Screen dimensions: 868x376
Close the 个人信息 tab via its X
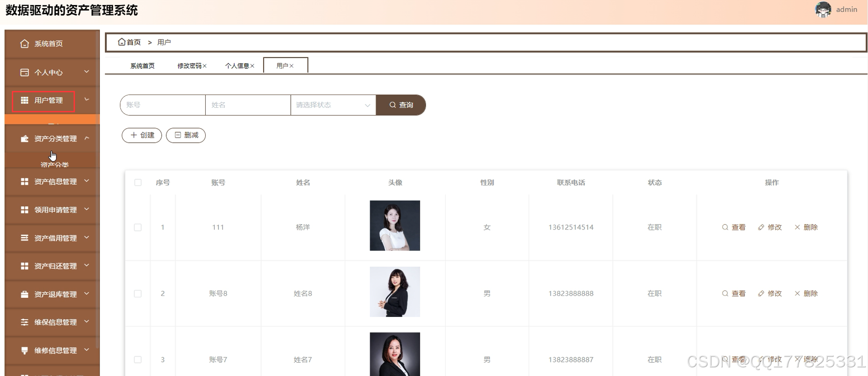pos(252,66)
